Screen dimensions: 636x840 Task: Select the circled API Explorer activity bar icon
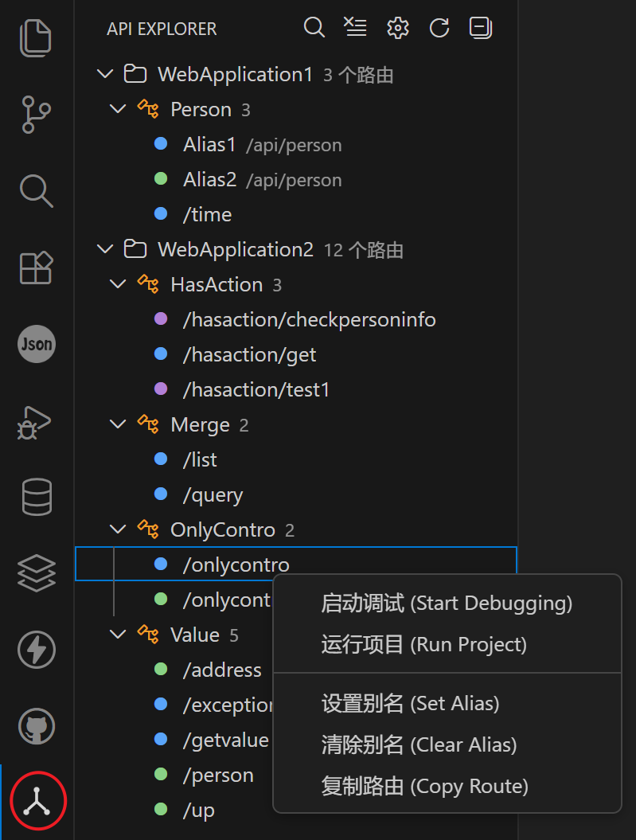(36, 800)
